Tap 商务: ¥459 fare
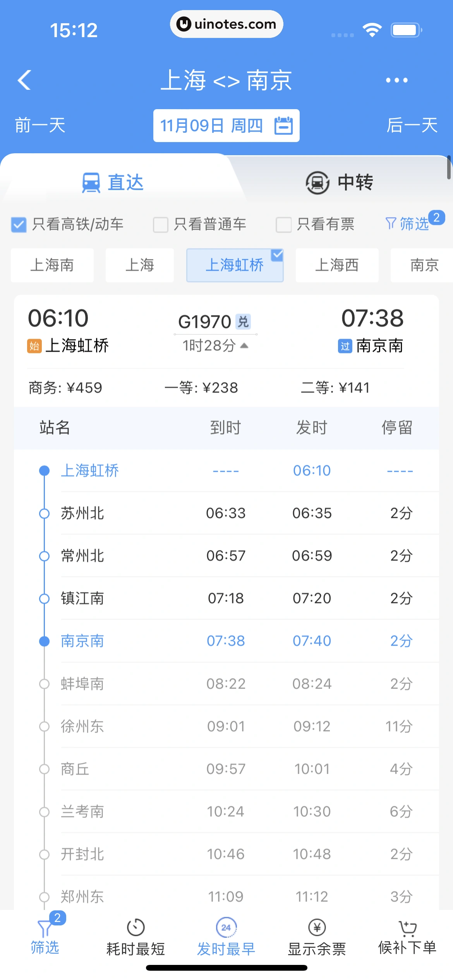Viewport: 453px width, 980px height. [x=65, y=388]
